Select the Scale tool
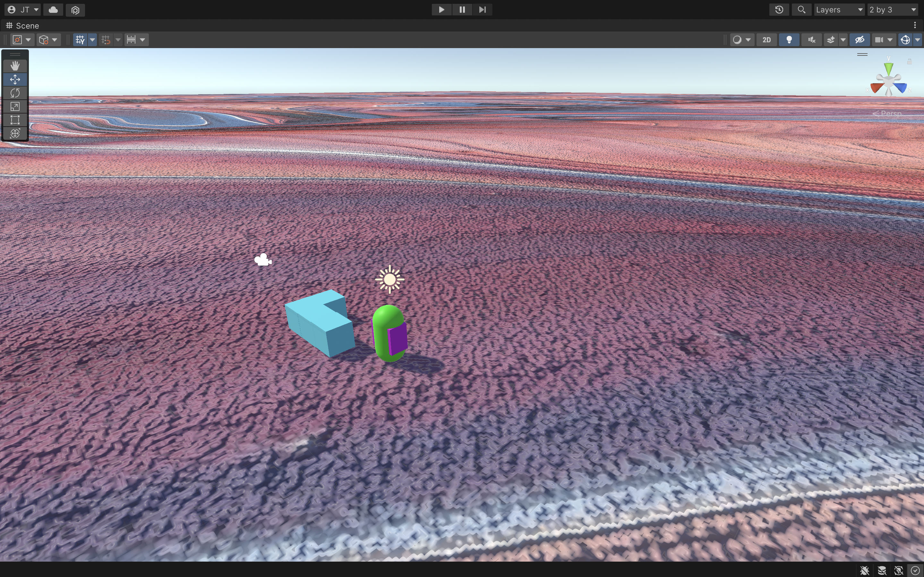The height and width of the screenshot is (577, 924). (15, 106)
